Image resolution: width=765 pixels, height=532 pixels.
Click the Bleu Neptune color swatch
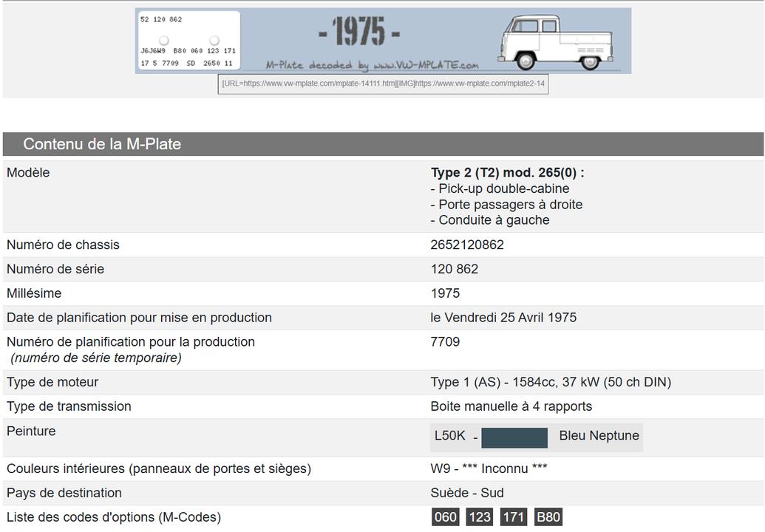[x=514, y=437]
